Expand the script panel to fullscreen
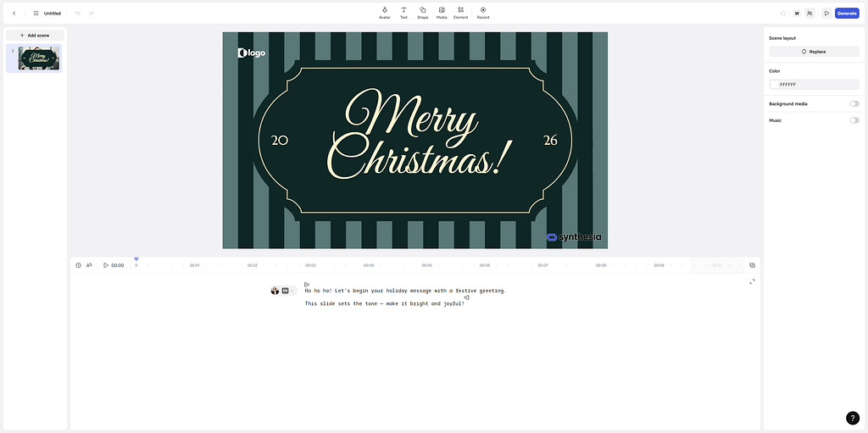This screenshot has width=868, height=433. coord(752,281)
